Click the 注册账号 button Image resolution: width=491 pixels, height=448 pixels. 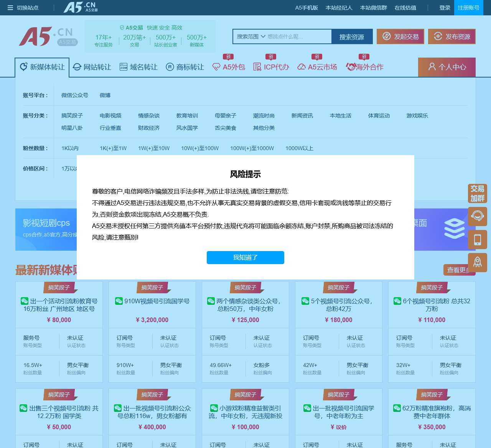[468, 8]
